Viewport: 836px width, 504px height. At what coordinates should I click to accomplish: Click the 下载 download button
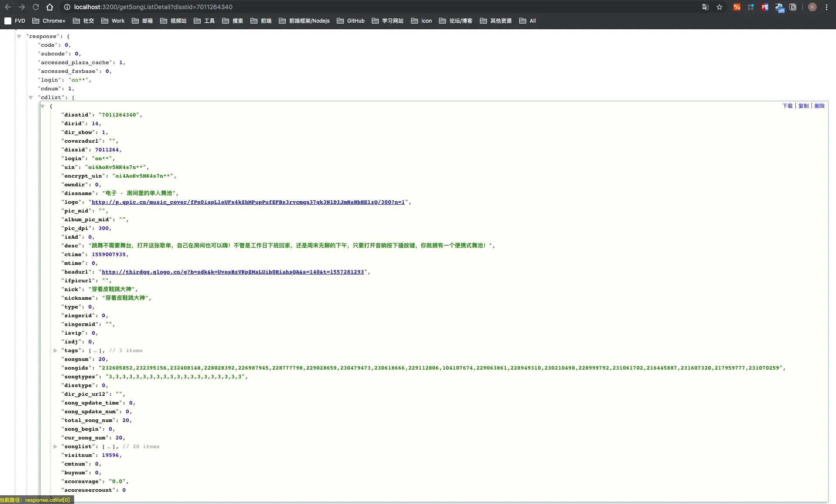click(787, 106)
